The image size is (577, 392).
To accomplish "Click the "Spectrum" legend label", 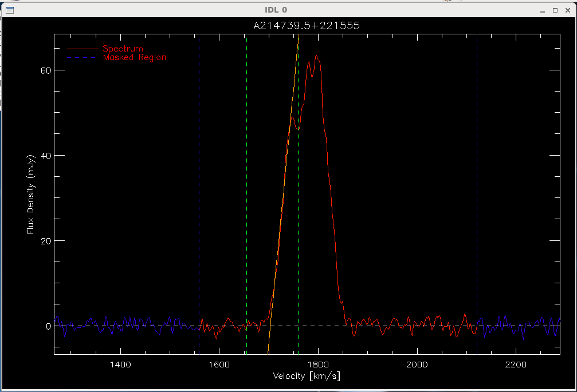I will coord(123,49).
